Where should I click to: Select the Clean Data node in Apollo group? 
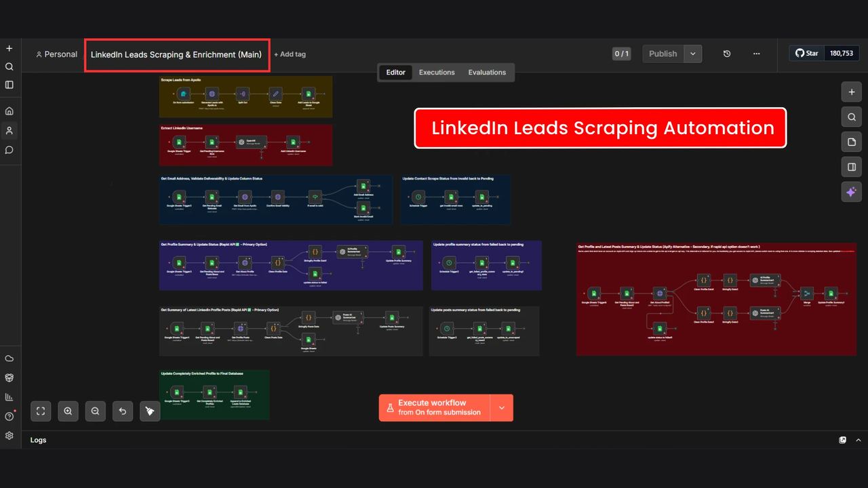(275, 94)
